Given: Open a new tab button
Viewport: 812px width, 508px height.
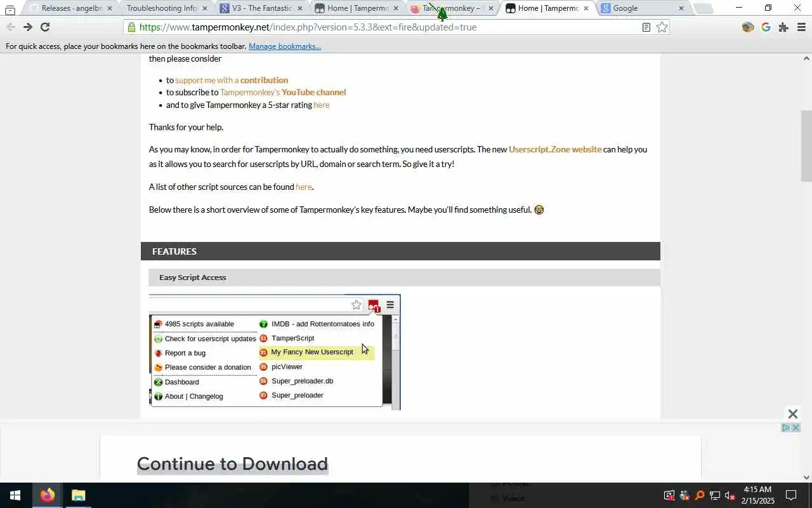Looking at the screenshot, I should point(703,8).
